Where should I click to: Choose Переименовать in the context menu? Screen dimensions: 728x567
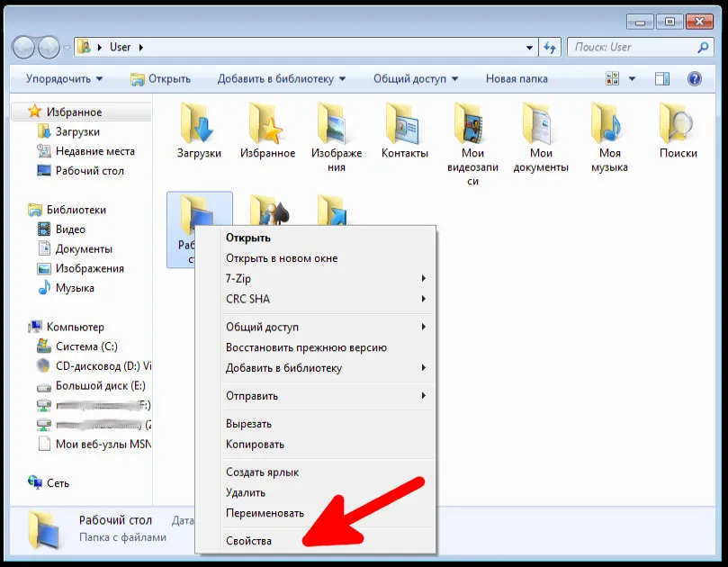pos(328,513)
